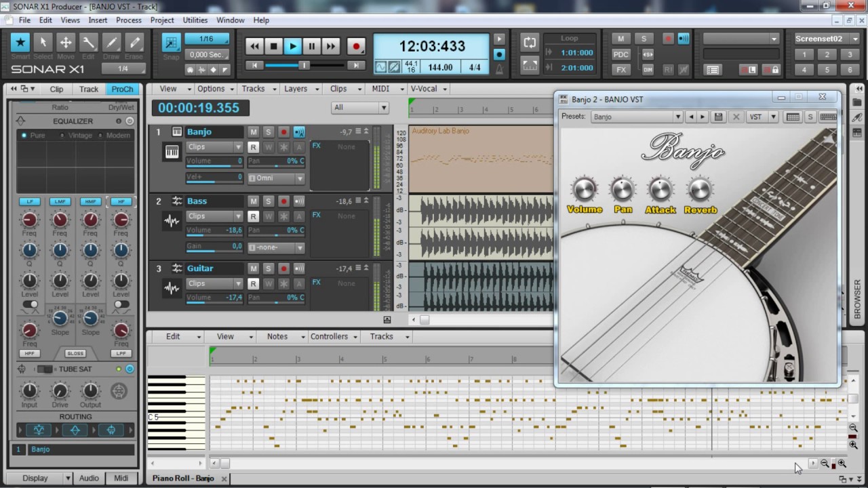The width and height of the screenshot is (868, 488).
Task: Open the Insert menu
Action: click(x=98, y=20)
